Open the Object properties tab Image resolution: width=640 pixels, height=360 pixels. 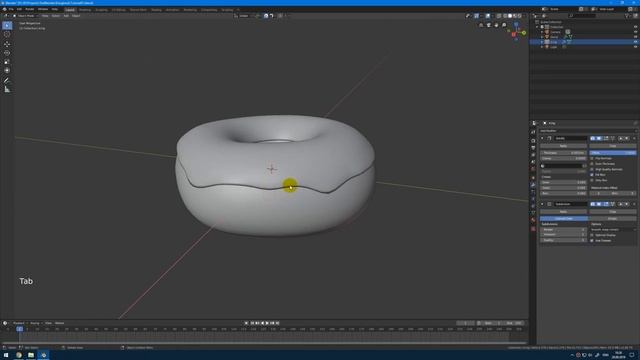[533, 178]
